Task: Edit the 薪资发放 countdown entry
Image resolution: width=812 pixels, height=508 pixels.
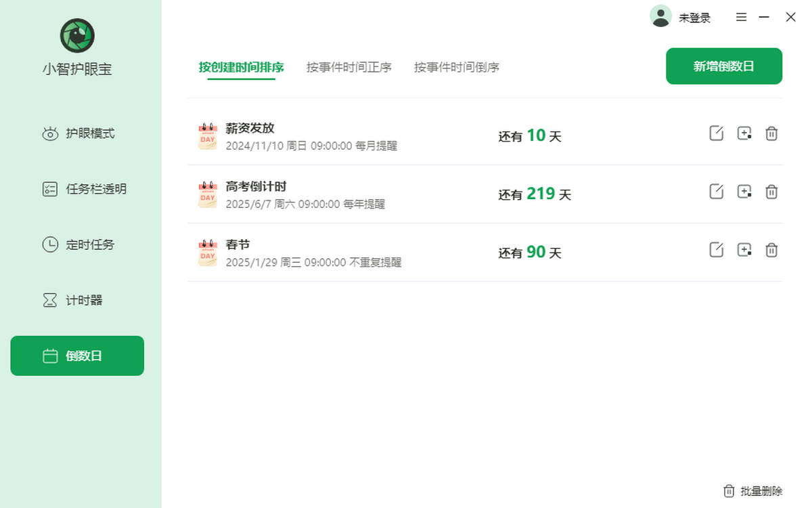Action: coord(716,133)
